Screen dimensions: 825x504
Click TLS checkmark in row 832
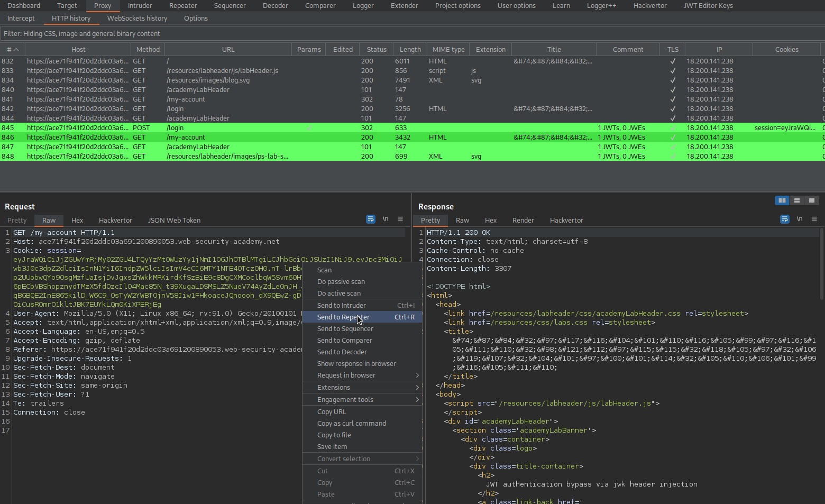[673, 61]
